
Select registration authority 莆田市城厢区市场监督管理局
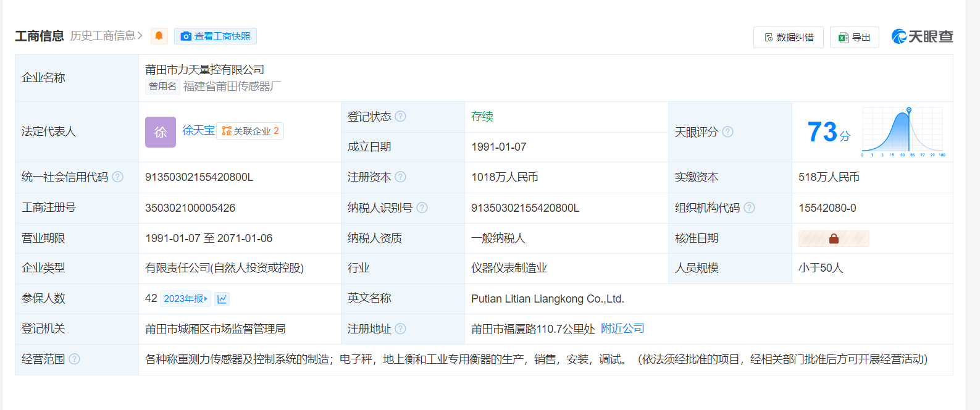(216, 329)
